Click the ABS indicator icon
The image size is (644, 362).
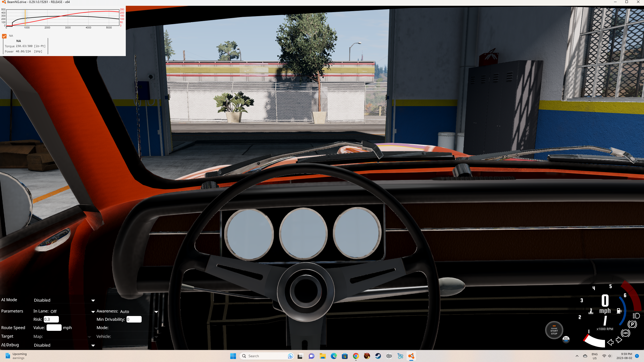click(625, 333)
